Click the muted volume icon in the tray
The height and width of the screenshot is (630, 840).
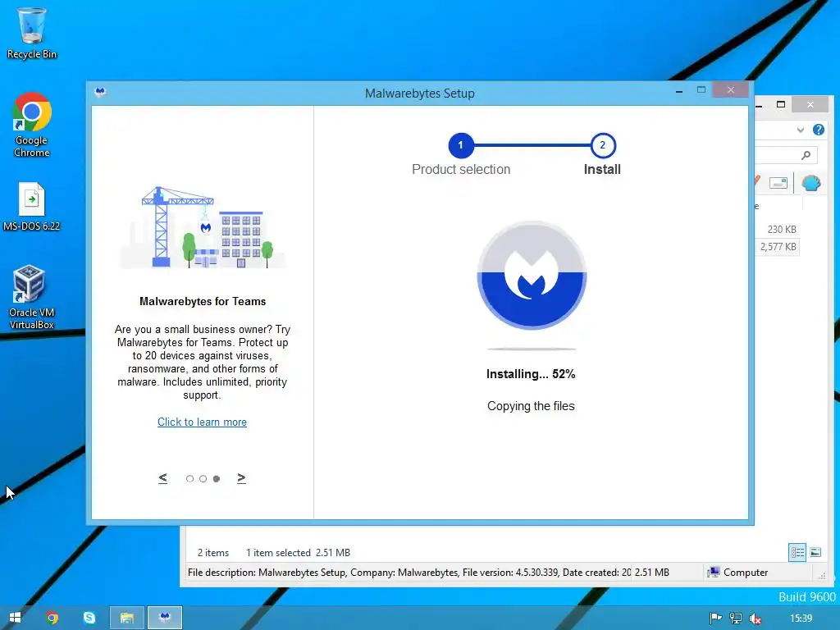(756, 619)
